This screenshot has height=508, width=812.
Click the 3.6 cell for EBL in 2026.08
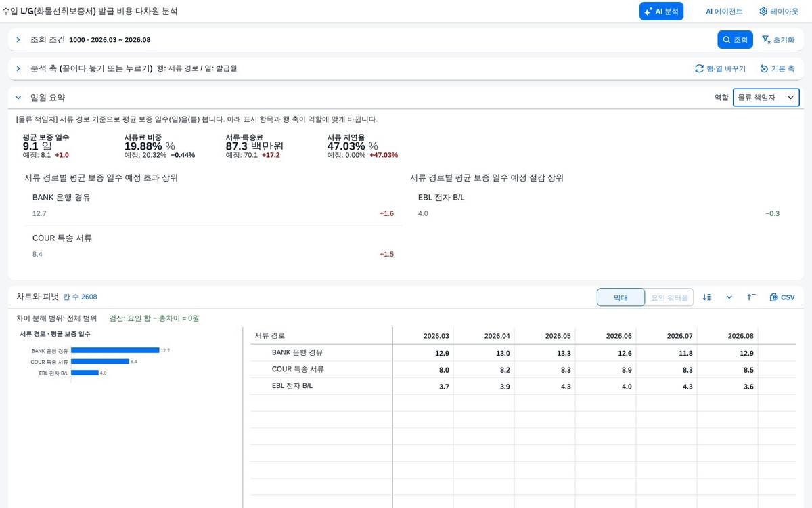coord(727,386)
